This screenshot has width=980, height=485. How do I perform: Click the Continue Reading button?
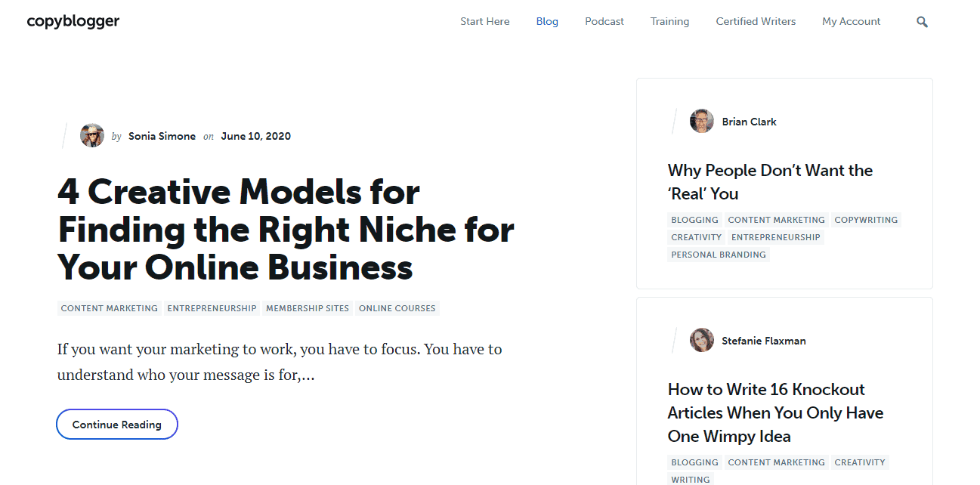click(x=116, y=424)
